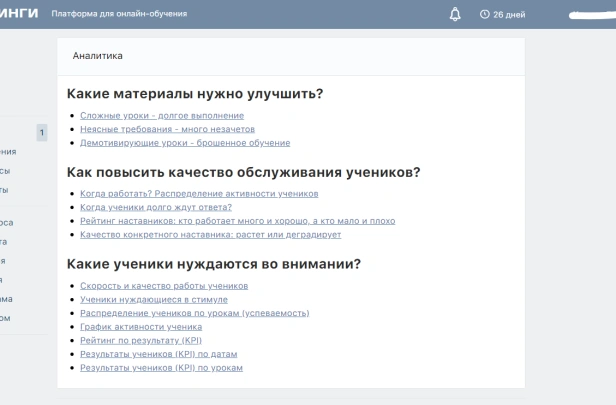The height and width of the screenshot is (405, 616).
Task: Open Ученики нуждающиеся в стимуле
Action: pos(154,299)
